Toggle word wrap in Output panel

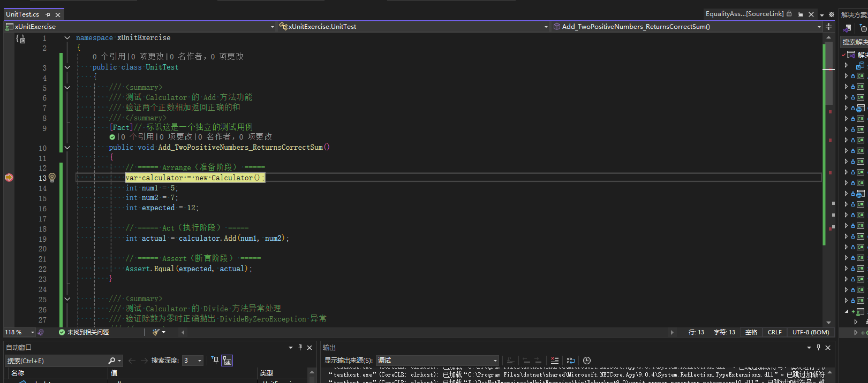coord(571,361)
